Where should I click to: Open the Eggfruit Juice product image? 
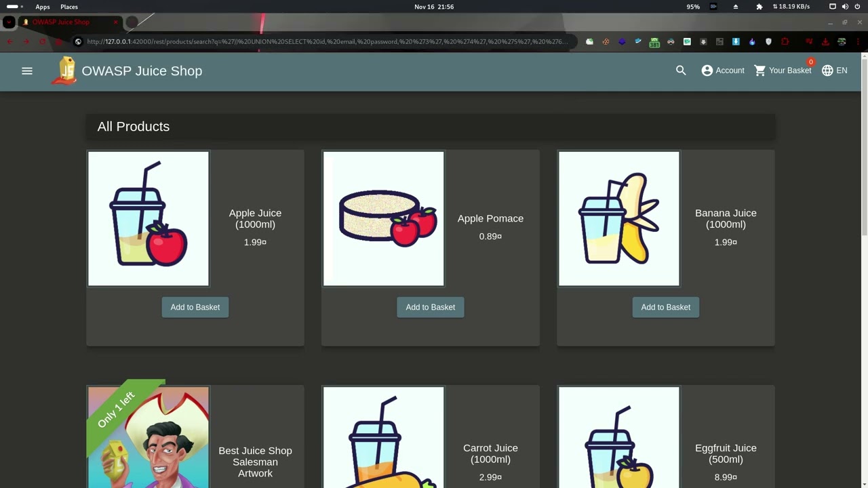[x=619, y=437]
